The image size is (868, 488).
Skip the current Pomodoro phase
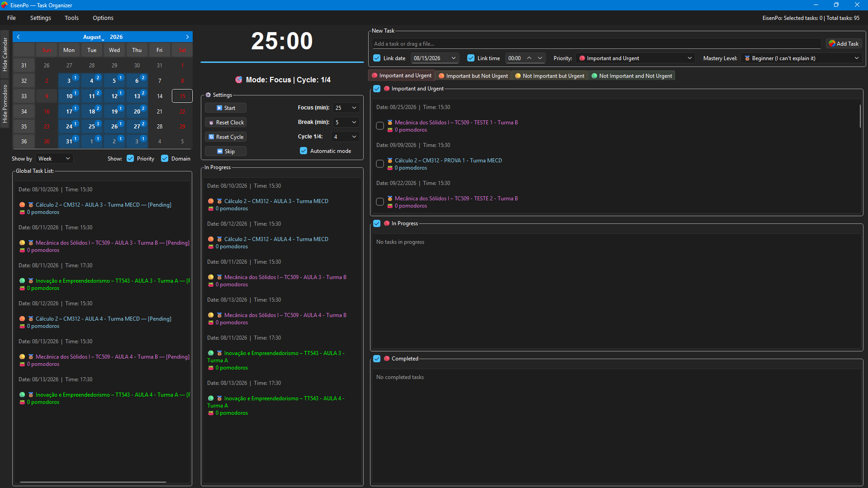[x=226, y=151]
